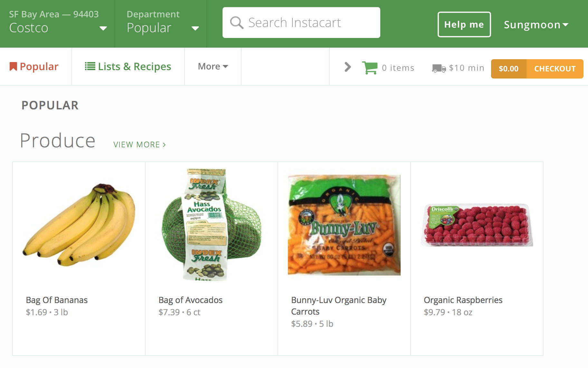The height and width of the screenshot is (368, 588).
Task: Expand cart with the right chevron arrow
Action: click(347, 67)
